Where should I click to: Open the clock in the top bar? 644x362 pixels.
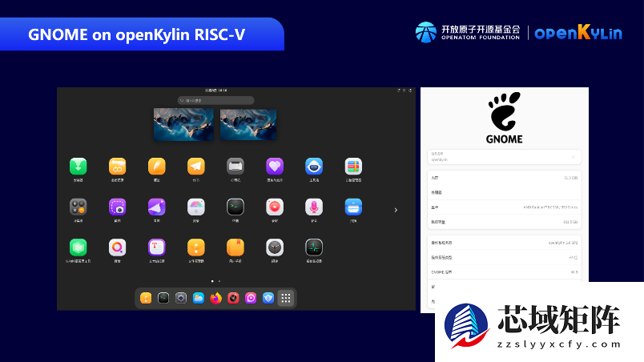pos(216,90)
